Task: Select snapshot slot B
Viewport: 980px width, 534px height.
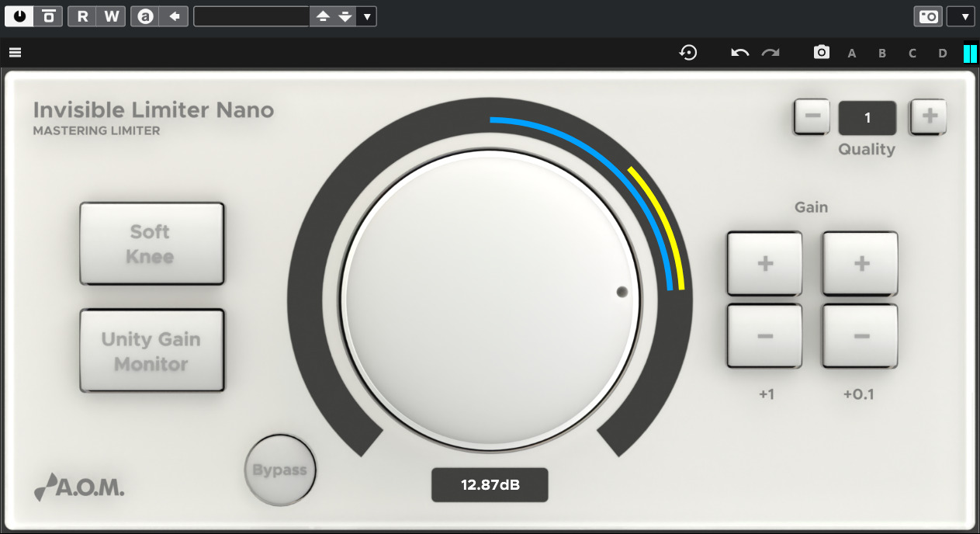Action: click(x=882, y=54)
